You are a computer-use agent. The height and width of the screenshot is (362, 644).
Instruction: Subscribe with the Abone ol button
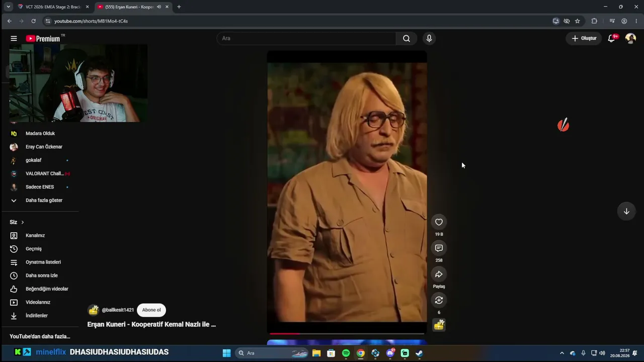click(151, 310)
